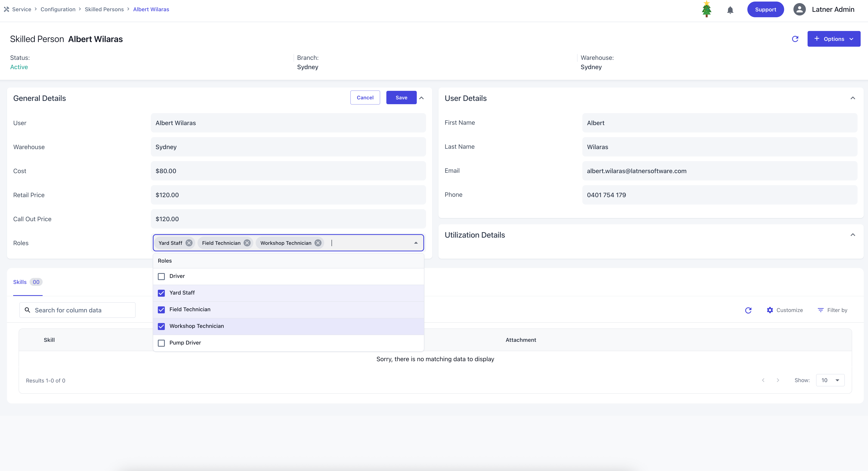
Task: Refresh the Skills table
Action: [748, 310]
